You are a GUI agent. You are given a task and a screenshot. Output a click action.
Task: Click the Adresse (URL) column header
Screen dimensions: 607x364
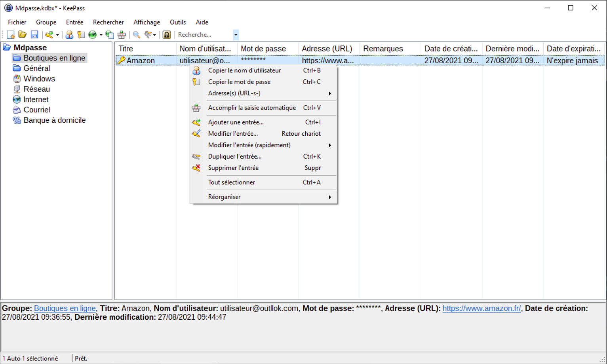329,49
